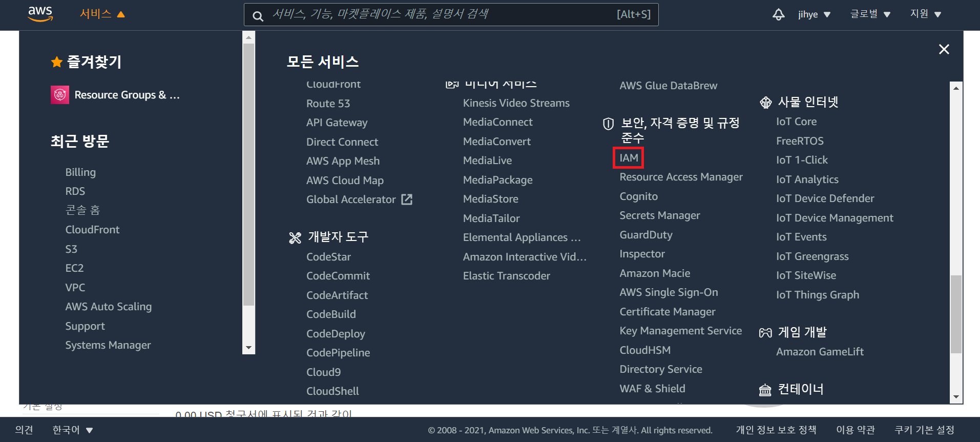Open Certificate Manager
Image resolution: width=980 pixels, height=442 pixels.
(x=667, y=312)
